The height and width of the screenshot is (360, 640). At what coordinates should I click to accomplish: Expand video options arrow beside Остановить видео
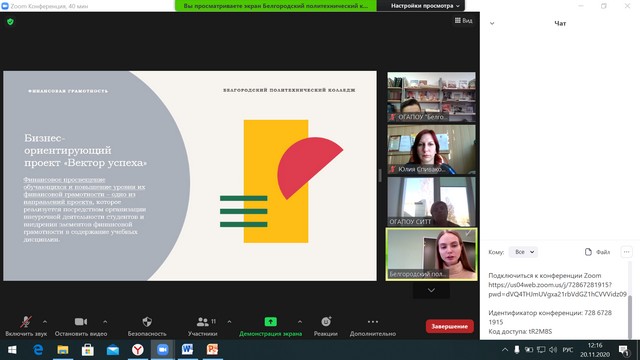point(105,322)
